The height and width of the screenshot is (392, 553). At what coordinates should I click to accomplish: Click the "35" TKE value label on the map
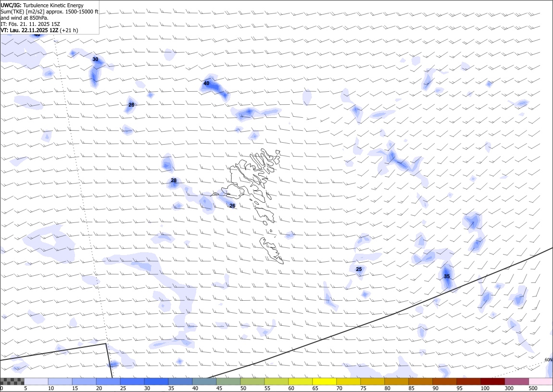tap(447, 277)
